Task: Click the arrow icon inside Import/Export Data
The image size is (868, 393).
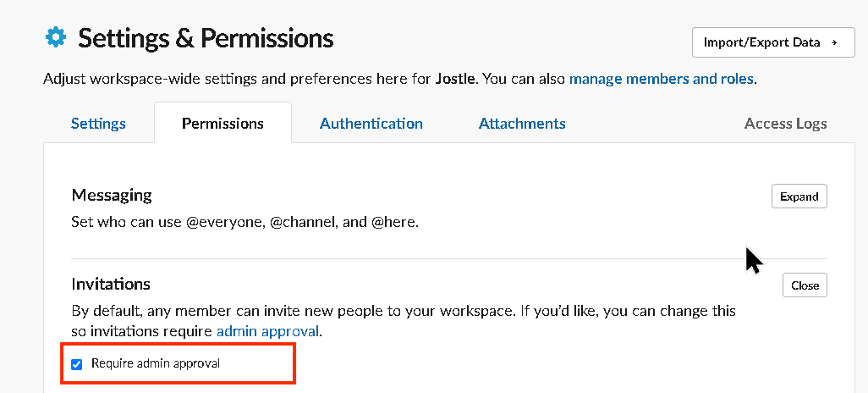Action: 834,42
